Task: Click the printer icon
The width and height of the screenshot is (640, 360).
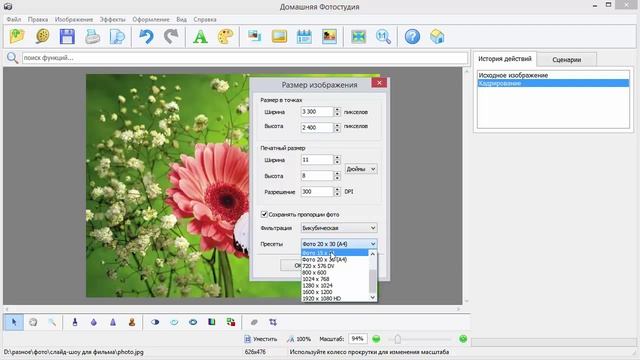Action: coord(93,37)
